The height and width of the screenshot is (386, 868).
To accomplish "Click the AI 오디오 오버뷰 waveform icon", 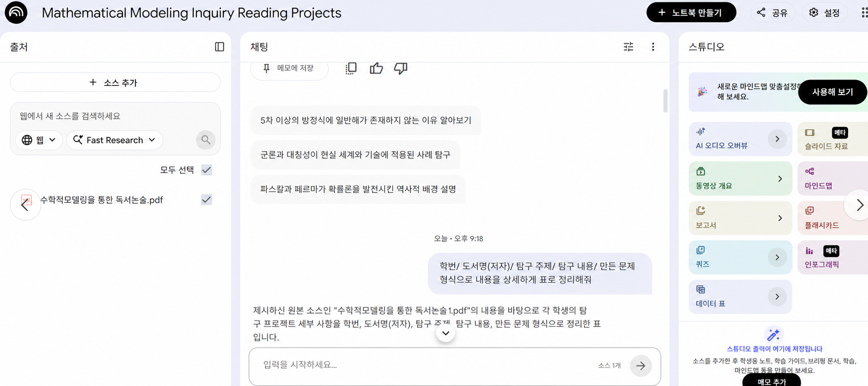I will coord(700,132).
